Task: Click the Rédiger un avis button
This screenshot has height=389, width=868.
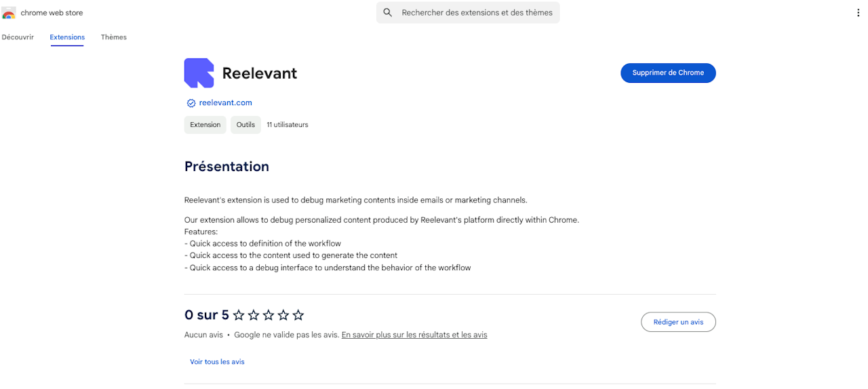Action: [678, 322]
